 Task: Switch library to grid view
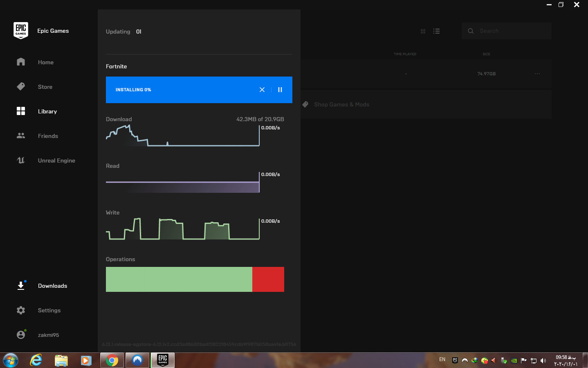(423, 31)
